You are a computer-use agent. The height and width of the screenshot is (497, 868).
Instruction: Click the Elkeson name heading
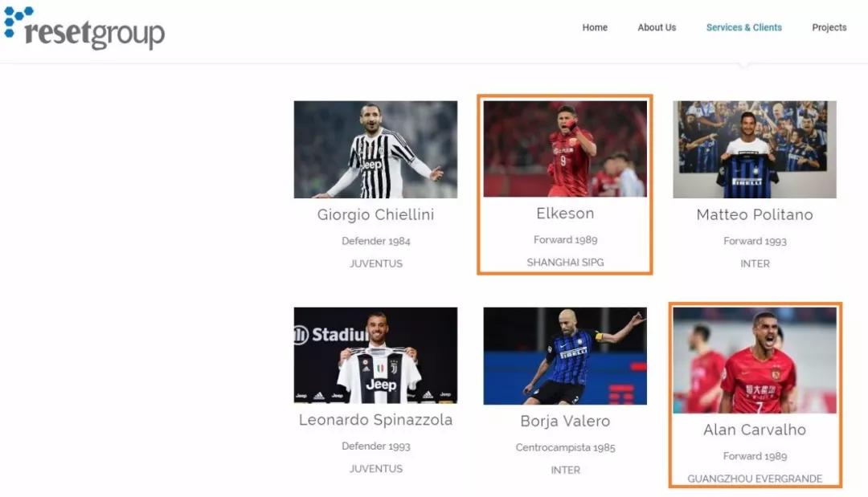565,214
